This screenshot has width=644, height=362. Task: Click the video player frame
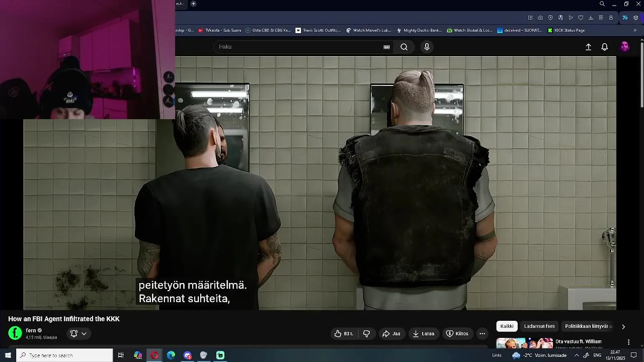point(319,183)
